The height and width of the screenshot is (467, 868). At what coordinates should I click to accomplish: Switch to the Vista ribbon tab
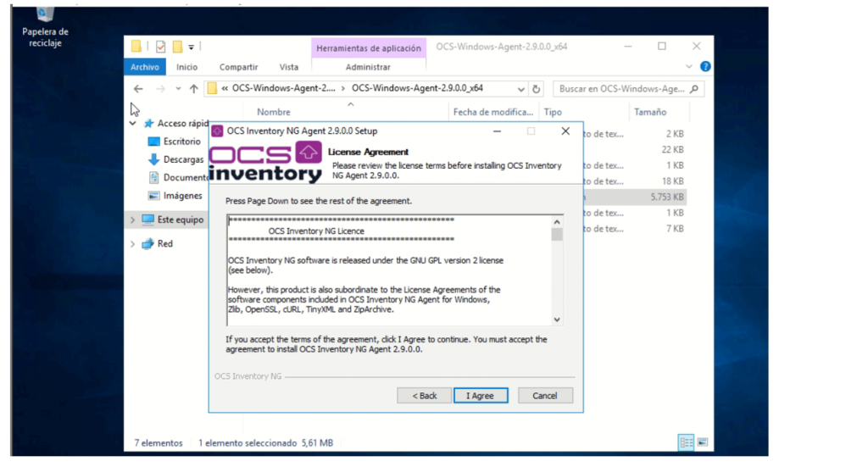click(x=288, y=67)
